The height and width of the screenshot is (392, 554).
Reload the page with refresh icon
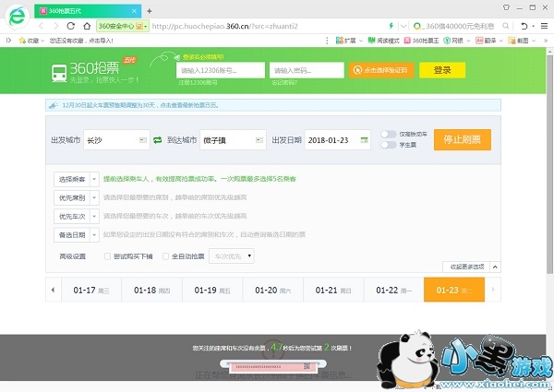pos(71,26)
